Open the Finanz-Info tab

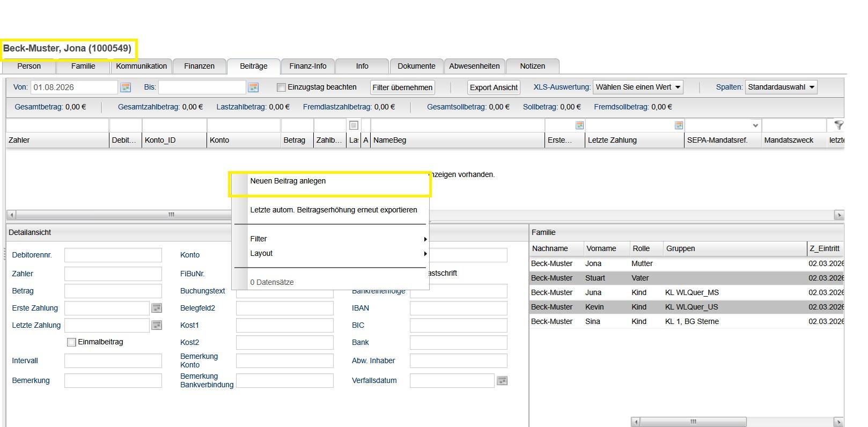pos(308,66)
